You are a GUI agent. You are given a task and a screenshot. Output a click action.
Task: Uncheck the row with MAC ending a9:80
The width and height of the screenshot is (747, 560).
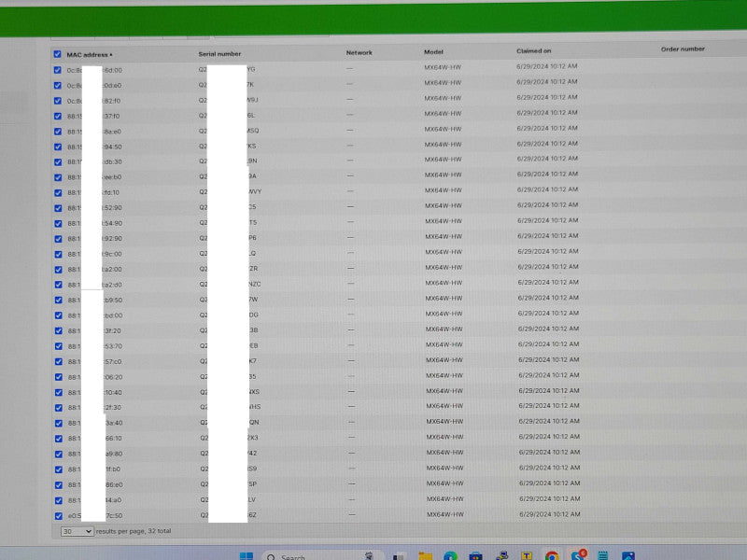coord(58,454)
